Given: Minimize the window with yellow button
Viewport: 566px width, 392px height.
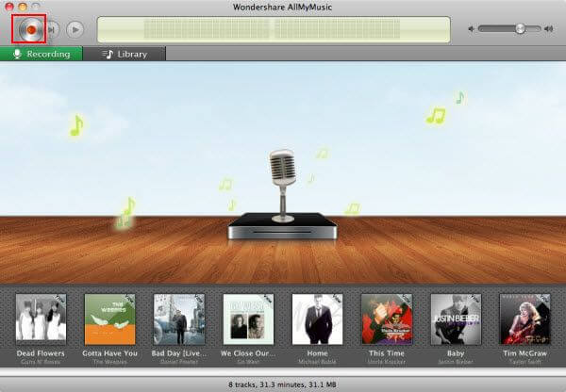Looking at the screenshot, I should coord(23,8).
